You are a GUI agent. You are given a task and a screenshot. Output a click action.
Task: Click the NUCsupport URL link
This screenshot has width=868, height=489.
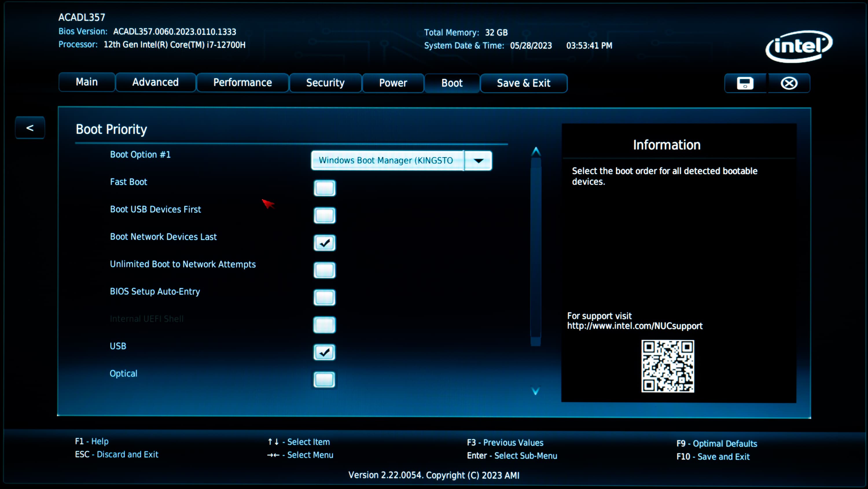(635, 326)
